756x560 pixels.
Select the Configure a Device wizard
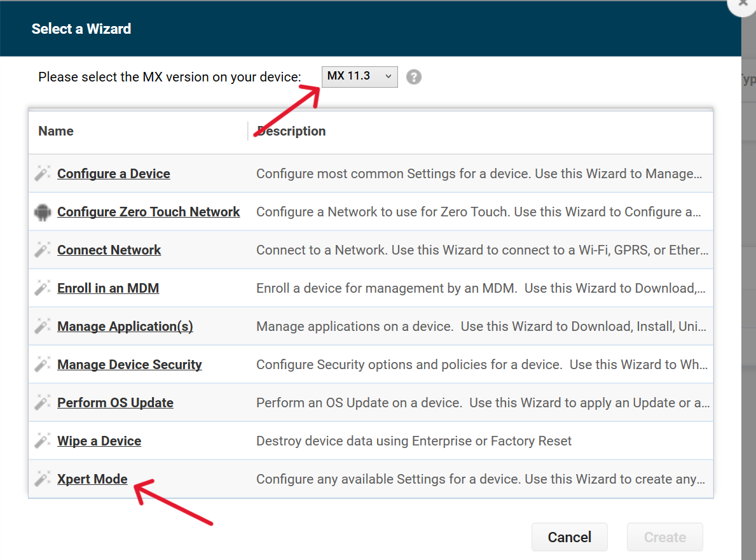click(114, 174)
